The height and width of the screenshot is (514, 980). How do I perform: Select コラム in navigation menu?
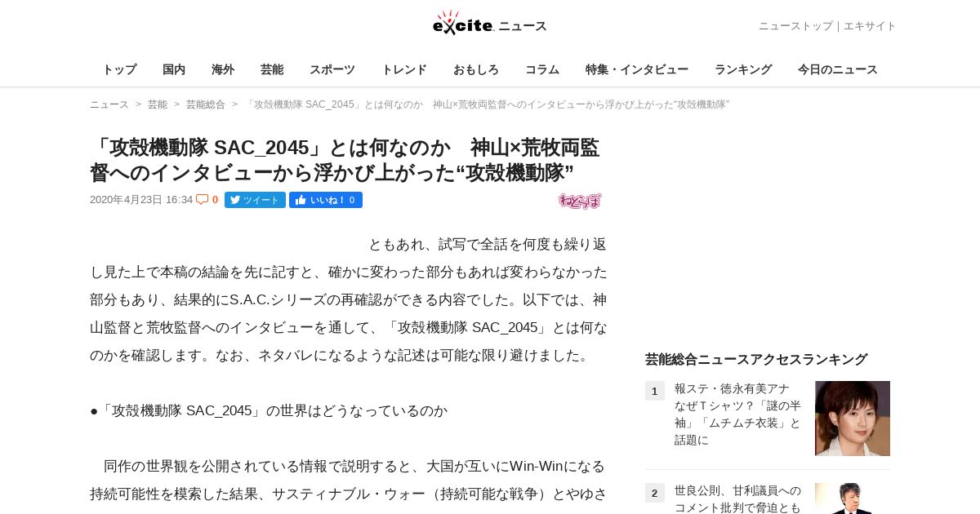pos(542,69)
